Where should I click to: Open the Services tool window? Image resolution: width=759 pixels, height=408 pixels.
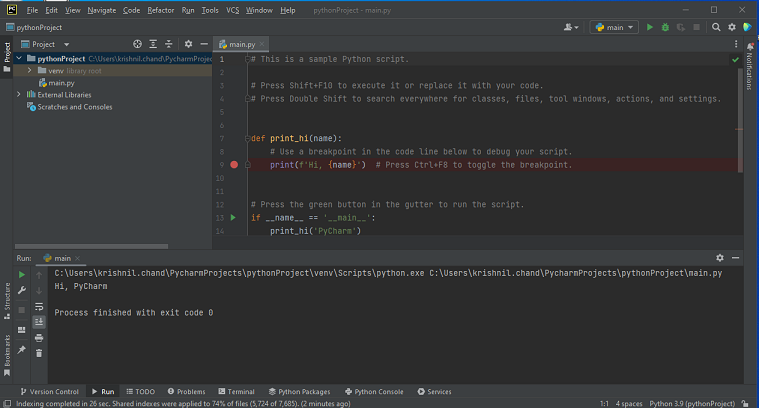[x=434, y=392]
